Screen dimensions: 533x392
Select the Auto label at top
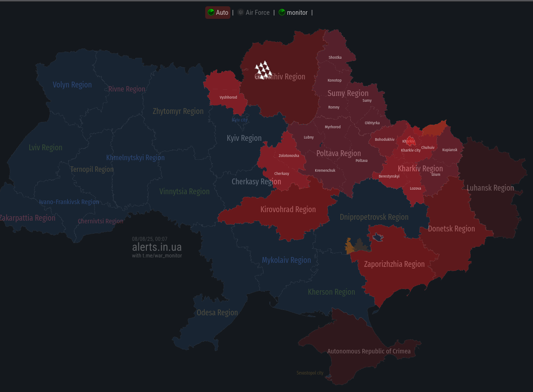coord(222,13)
